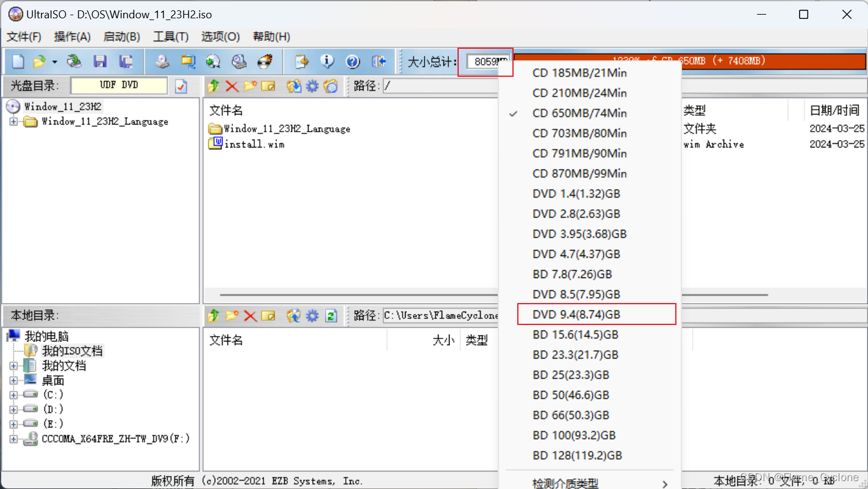Expand the 桌面 tree node
Screen dimensions: 868x489
(x=13, y=380)
